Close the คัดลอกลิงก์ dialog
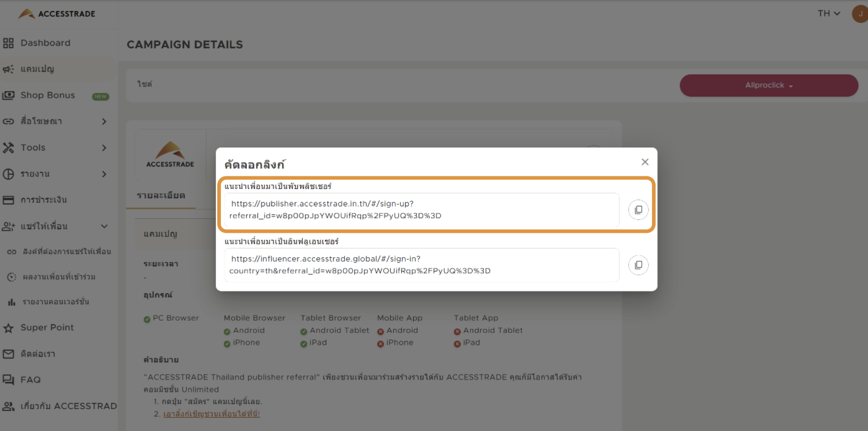This screenshot has height=431, width=868. click(645, 162)
